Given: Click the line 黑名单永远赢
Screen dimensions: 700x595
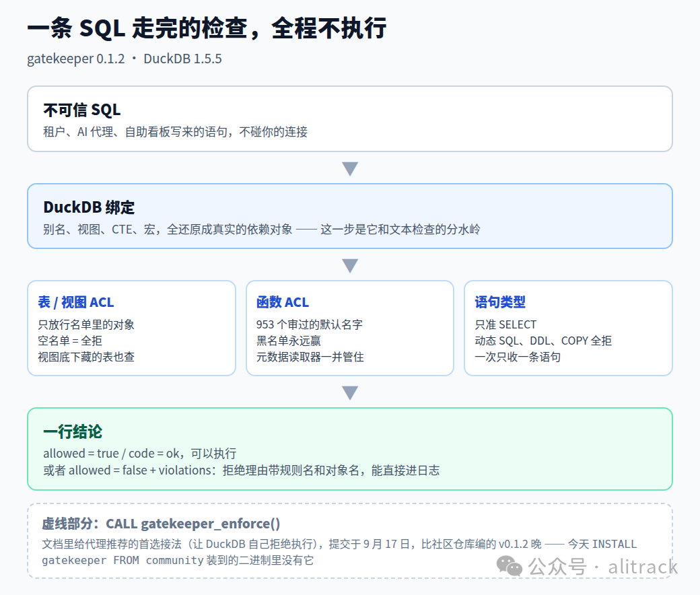Looking at the screenshot, I should tap(288, 341).
